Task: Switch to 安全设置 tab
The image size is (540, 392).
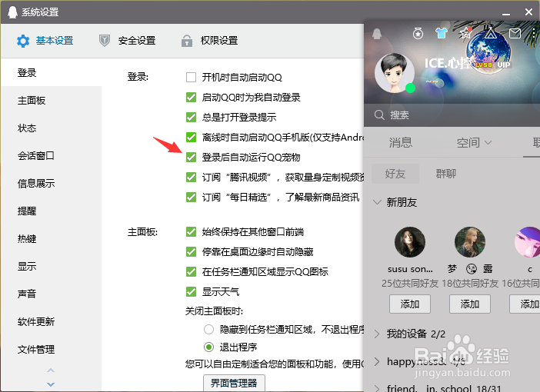Action: point(128,41)
